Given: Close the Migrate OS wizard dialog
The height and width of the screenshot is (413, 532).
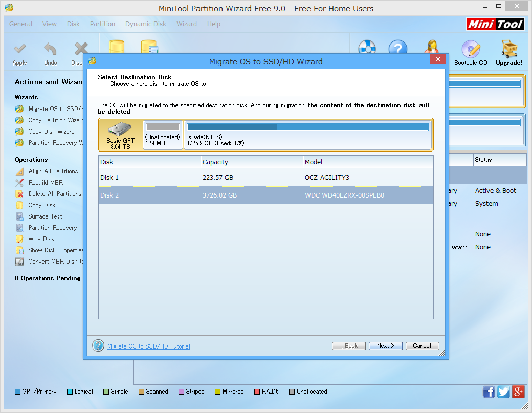Looking at the screenshot, I should 438,59.
